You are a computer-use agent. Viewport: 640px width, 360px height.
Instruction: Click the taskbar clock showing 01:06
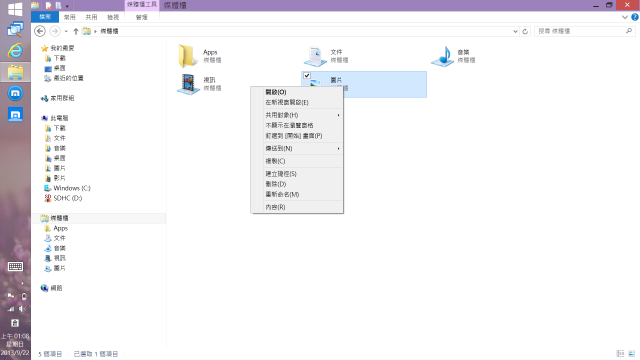15,344
